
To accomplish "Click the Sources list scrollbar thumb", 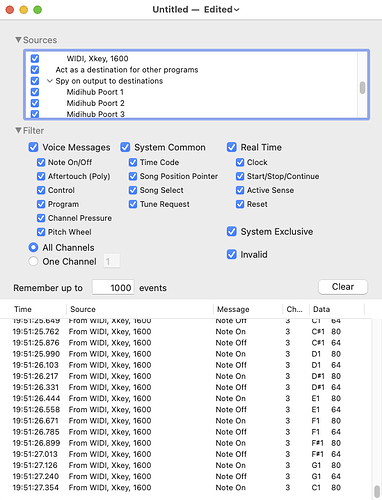I will [x=362, y=88].
